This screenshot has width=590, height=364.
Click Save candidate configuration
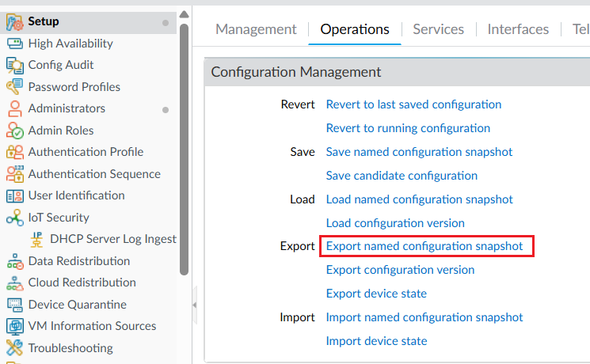pyautogui.click(x=402, y=176)
